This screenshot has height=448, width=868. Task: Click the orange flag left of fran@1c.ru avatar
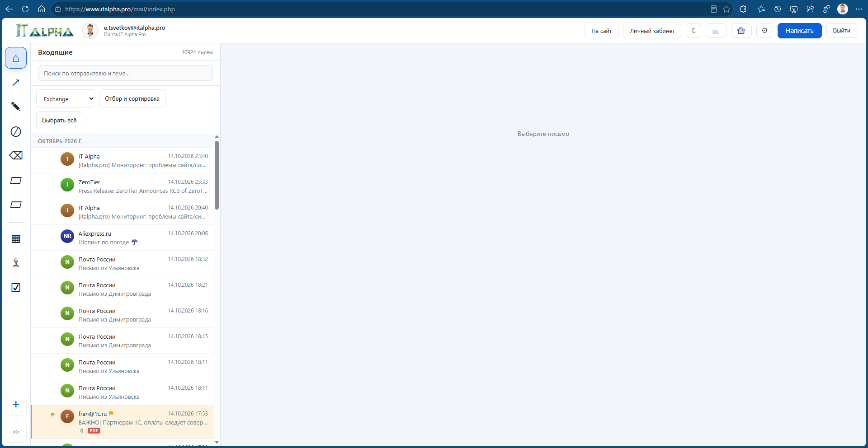click(52, 415)
